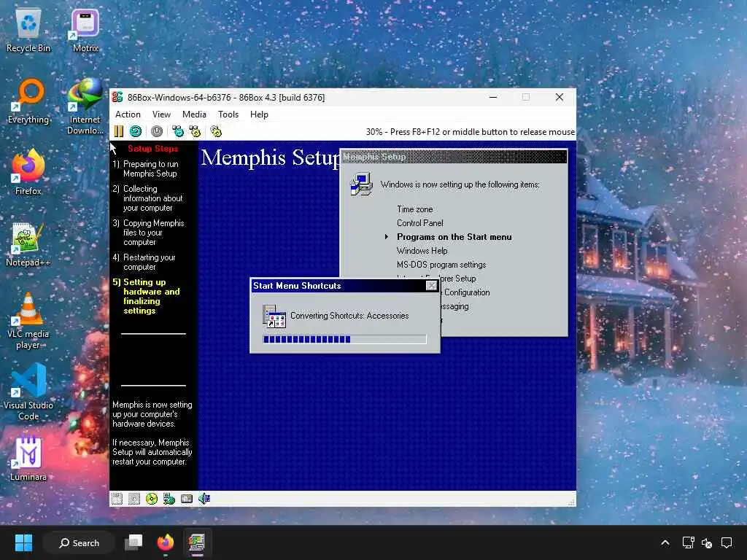Click the 30% mouse release status text
747x560 pixels.
click(x=471, y=132)
